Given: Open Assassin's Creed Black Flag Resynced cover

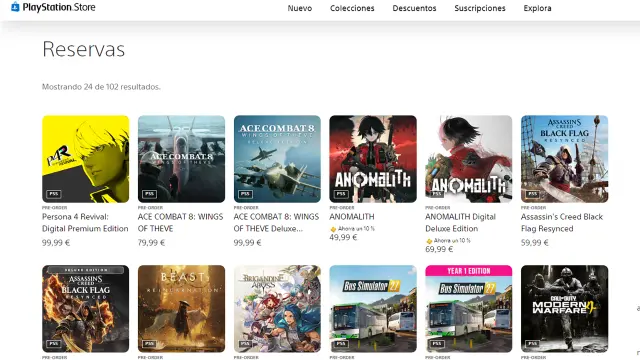Looking at the screenshot, I should pos(564,159).
